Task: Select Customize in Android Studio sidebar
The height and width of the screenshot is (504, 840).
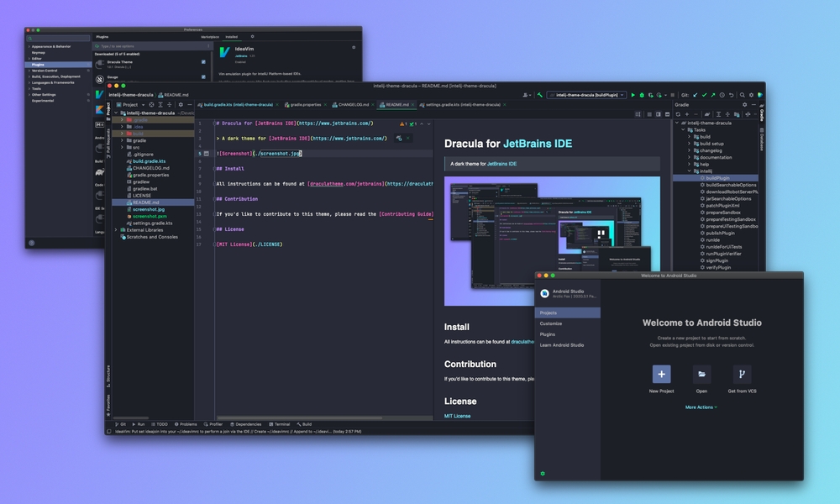Action: [567, 323]
